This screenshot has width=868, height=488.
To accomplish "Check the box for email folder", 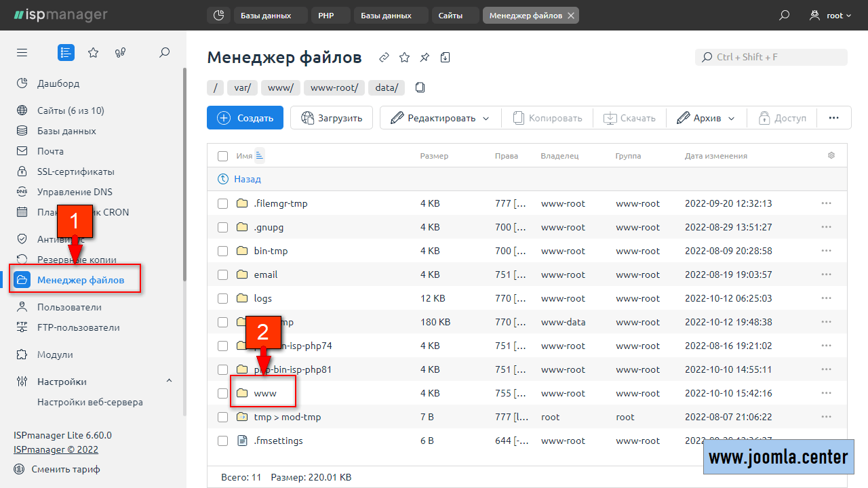I will (222, 274).
